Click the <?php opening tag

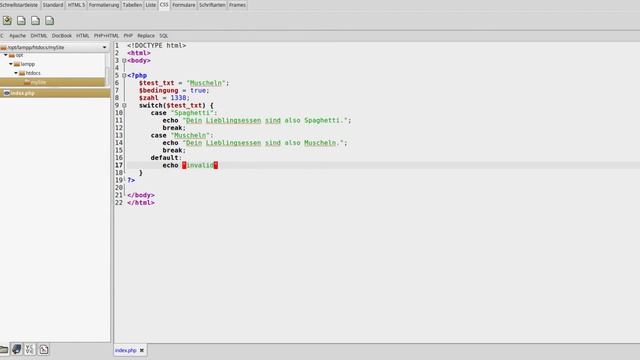[137, 76]
